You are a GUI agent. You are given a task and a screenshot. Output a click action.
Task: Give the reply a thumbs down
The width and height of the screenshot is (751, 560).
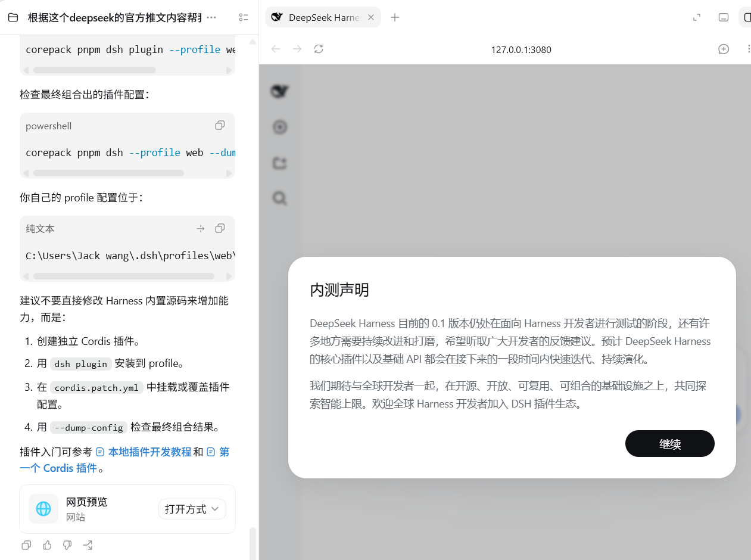(x=67, y=545)
